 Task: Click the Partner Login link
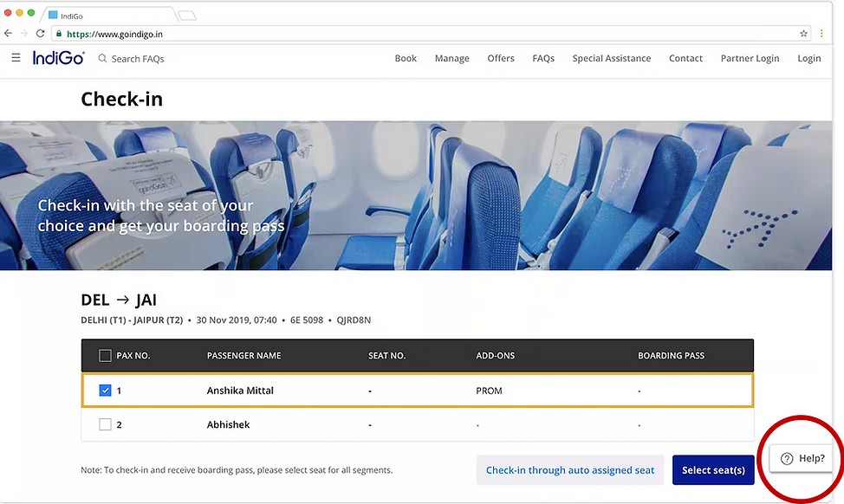tap(750, 58)
